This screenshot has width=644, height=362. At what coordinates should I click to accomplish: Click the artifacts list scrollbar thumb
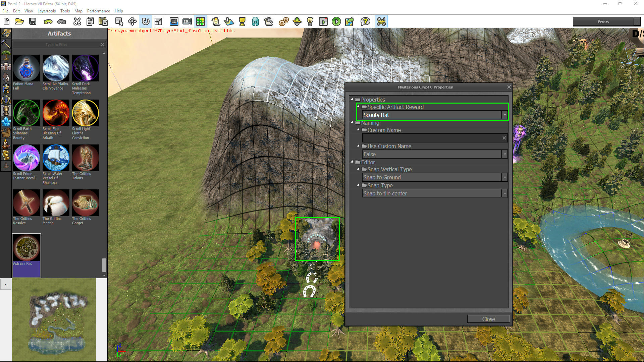coord(104,265)
